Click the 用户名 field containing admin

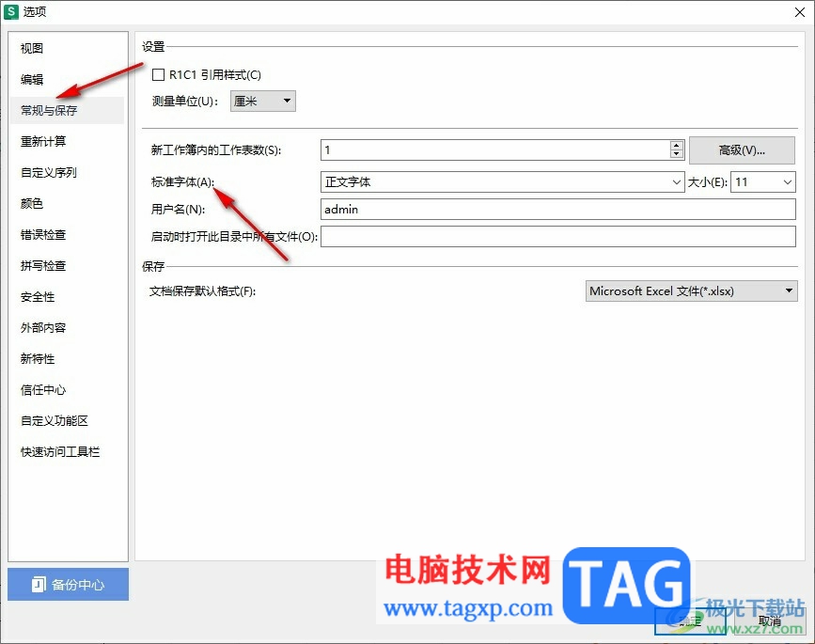558,209
